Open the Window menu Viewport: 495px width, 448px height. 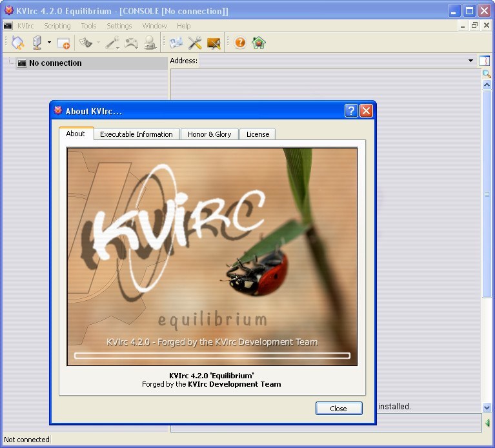coord(154,26)
